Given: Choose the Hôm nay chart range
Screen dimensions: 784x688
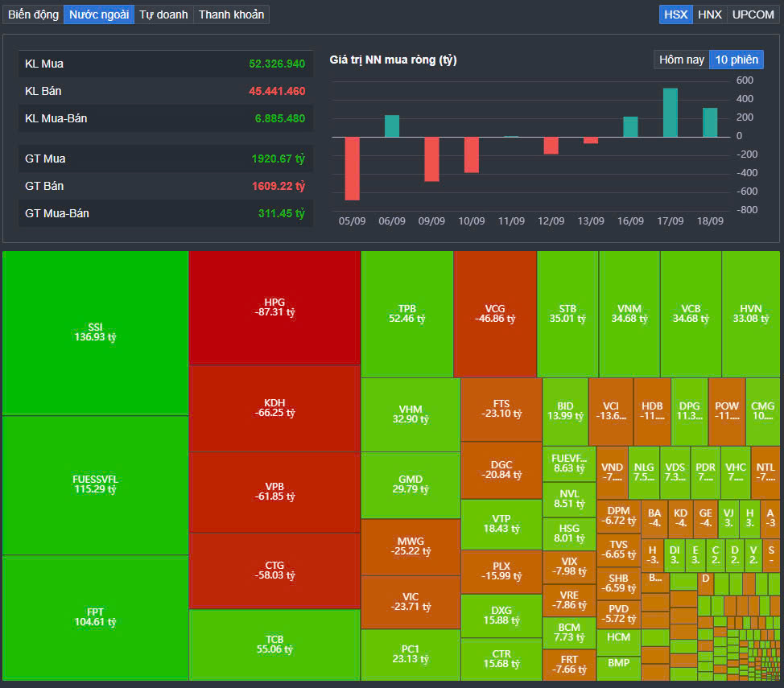Looking at the screenshot, I should tap(682, 60).
